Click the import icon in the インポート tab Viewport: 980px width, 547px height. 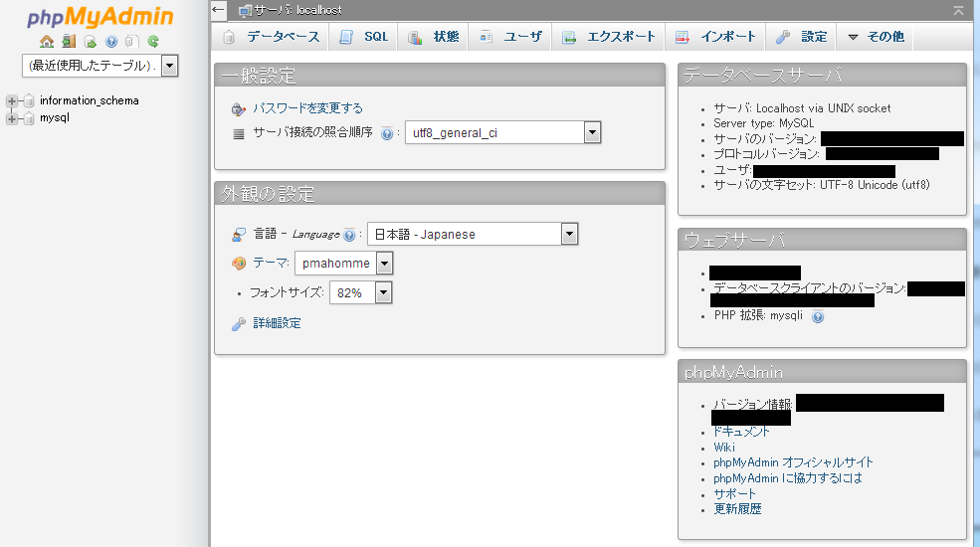coord(682,38)
